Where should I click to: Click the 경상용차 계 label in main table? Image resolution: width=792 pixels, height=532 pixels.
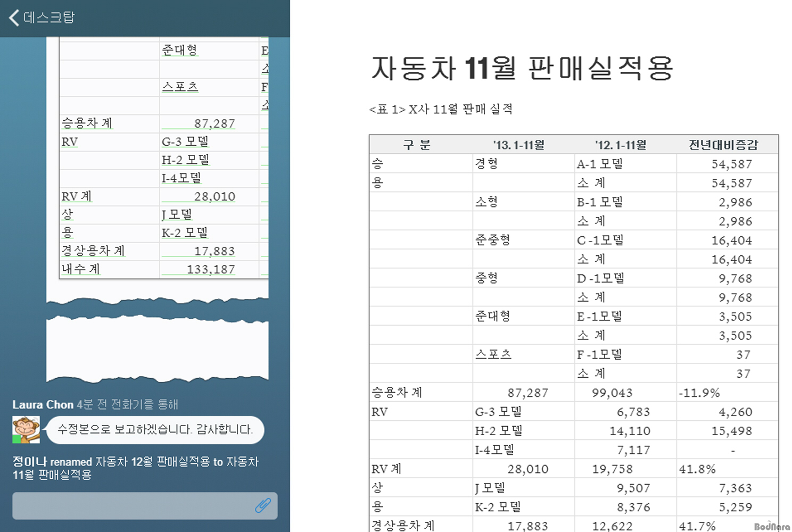click(x=403, y=526)
